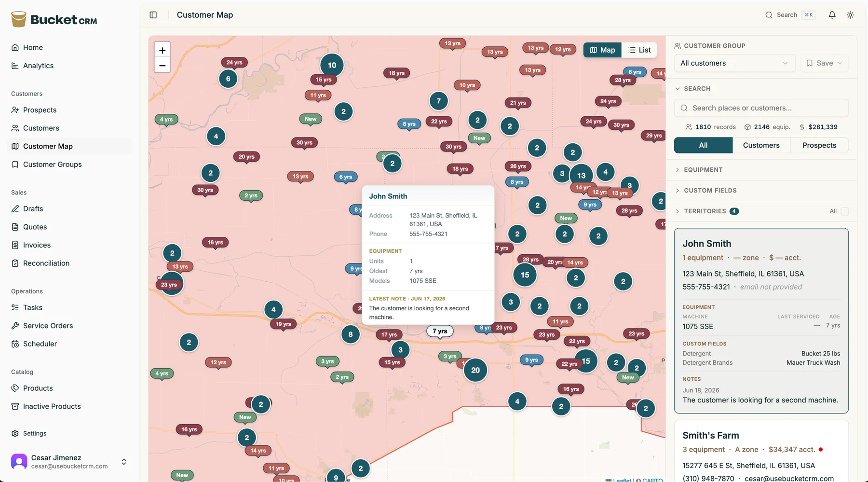Open Invoices page

click(x=70, y=245)
